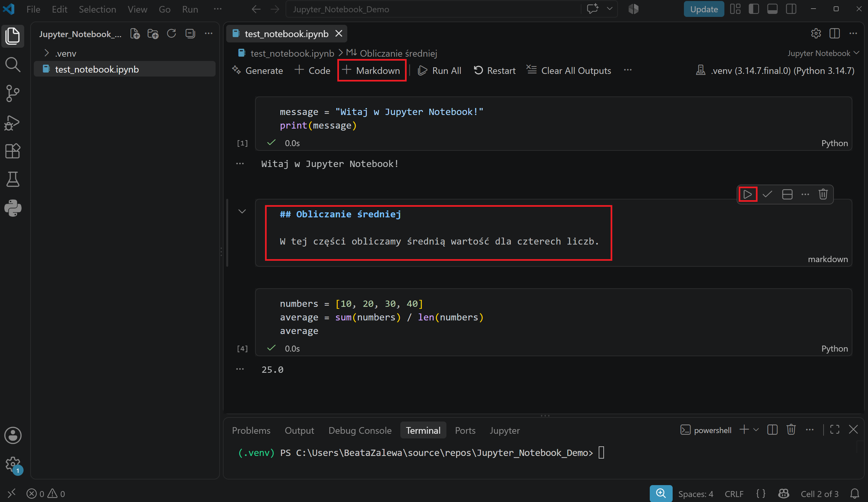868x502 pixels.
Task: Click New Folder icon in Explorer header
Action: click(153, 34)
